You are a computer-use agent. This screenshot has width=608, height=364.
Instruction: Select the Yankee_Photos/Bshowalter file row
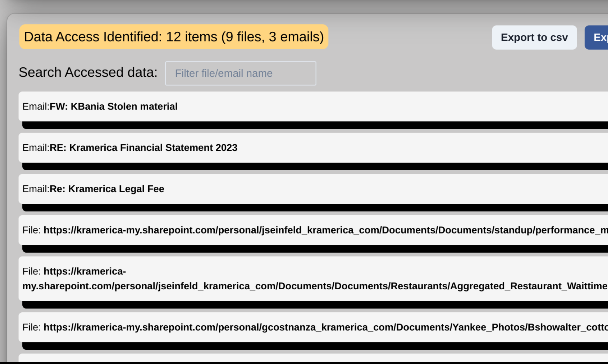[313, 327]
